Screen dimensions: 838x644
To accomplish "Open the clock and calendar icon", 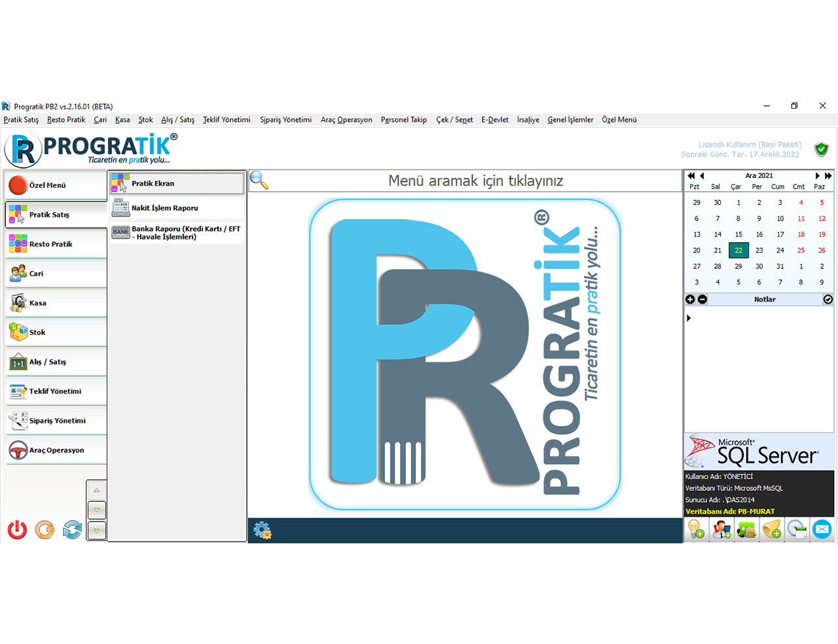I will tap(797, 529).
